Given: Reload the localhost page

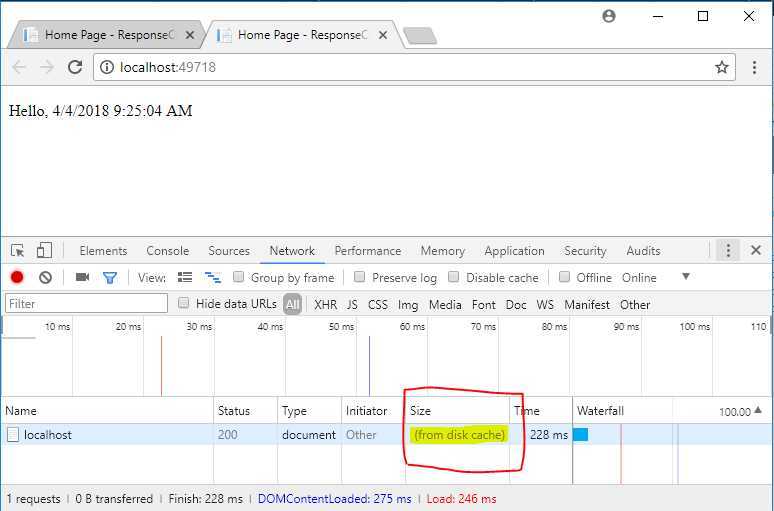Looking at the screenshot, I should click(x=75, y=67).
